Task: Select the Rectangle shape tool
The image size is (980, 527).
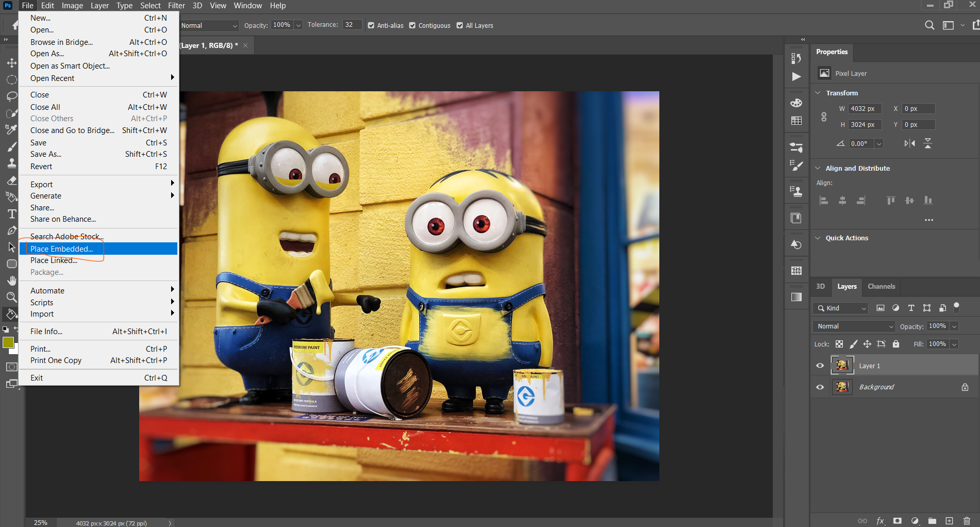Action: click(x=11, y=263)
